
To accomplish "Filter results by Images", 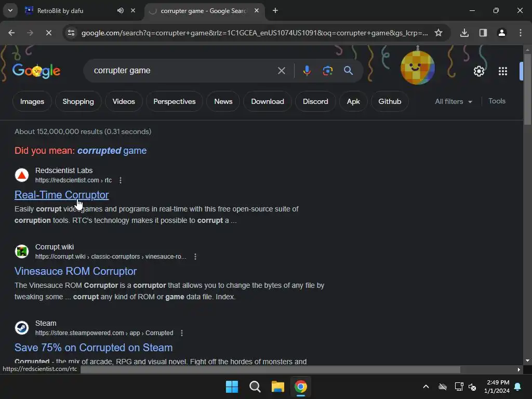I will 32,101.
